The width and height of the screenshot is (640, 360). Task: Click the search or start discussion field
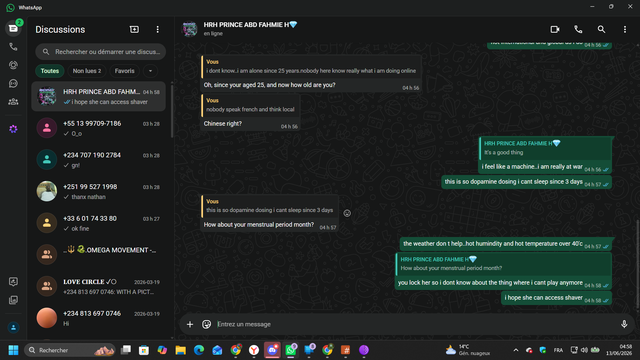point(100,52)
